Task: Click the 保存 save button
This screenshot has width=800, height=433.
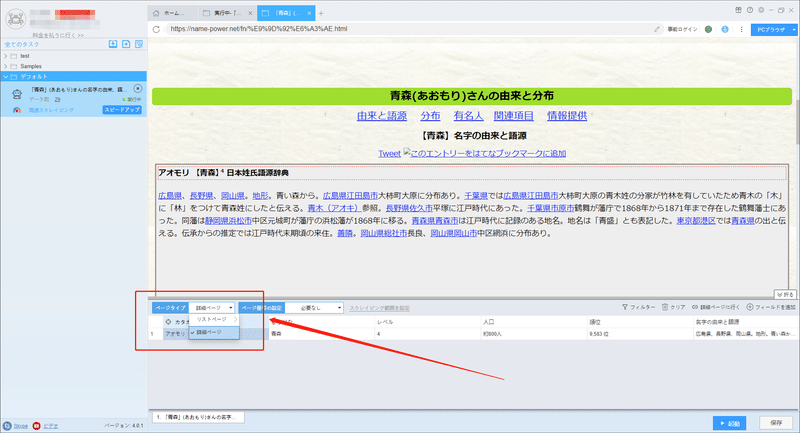Action: [776, 423]
